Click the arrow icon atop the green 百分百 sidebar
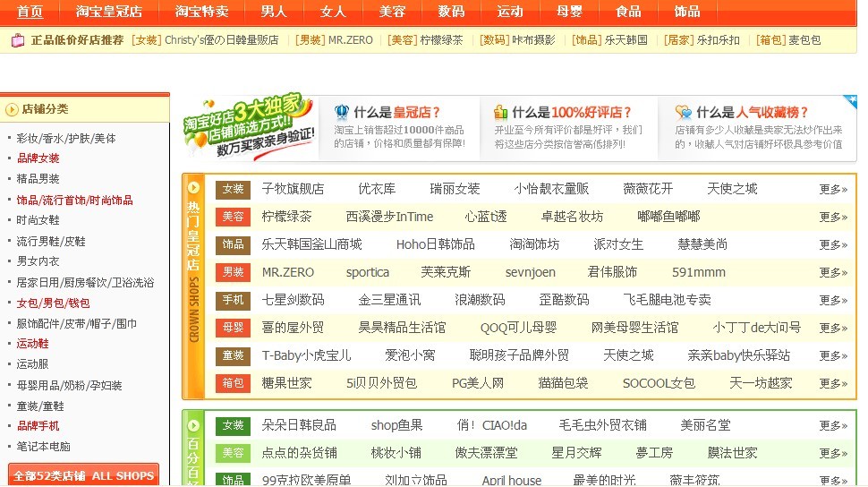The image size is (868, 487). 193,425
